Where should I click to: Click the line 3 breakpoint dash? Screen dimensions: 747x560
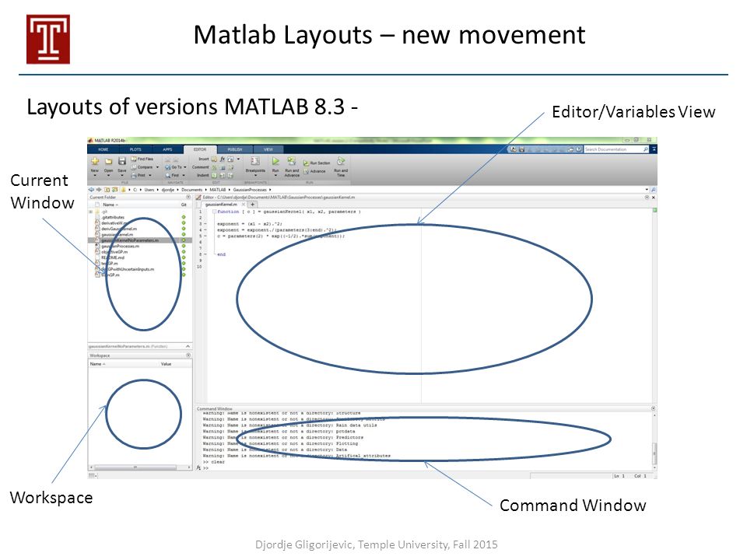tap(205, 223)
